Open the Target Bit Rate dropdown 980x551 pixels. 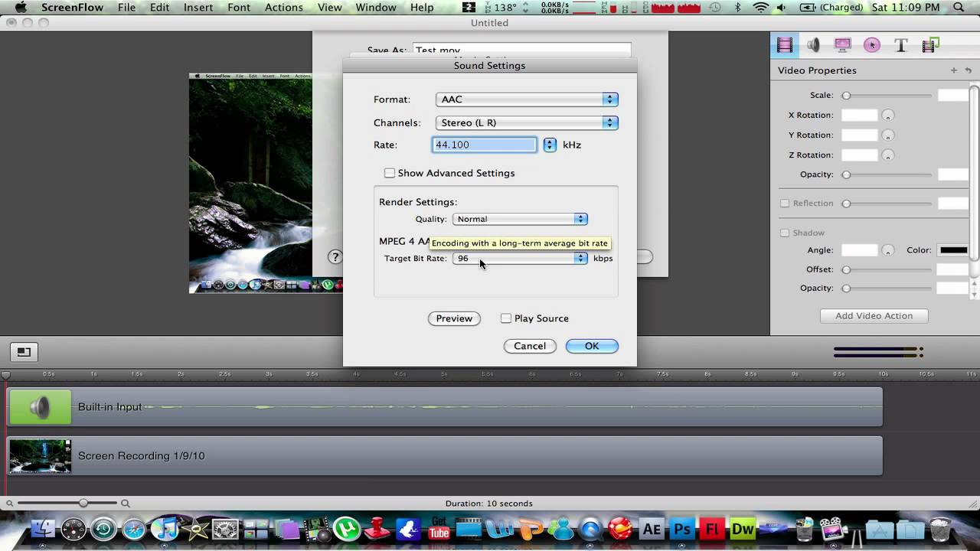520,259
